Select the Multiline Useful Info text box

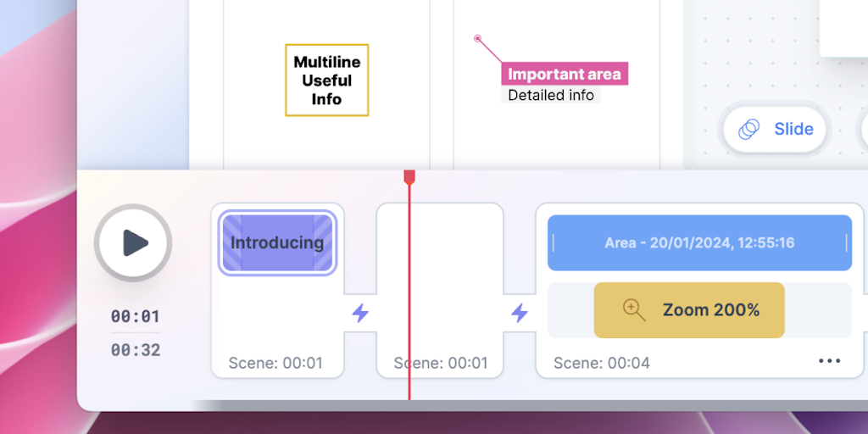point(326,81)
